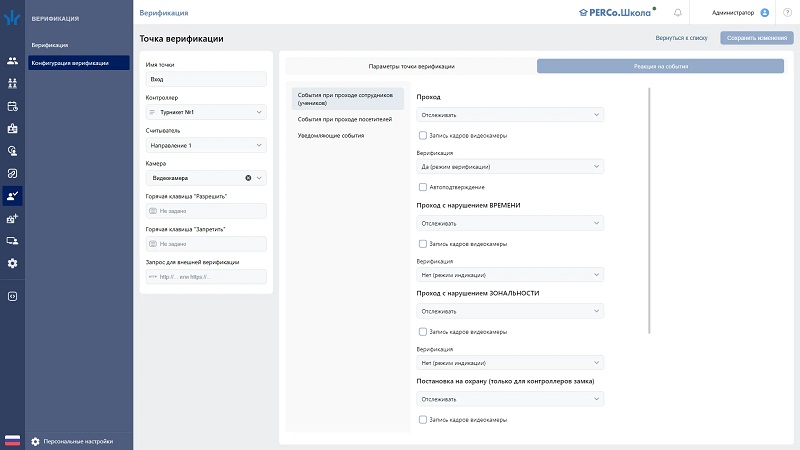Switch to Реакция на события tab
The height and width of the screenshot is (450, 800).
[660, 66]
